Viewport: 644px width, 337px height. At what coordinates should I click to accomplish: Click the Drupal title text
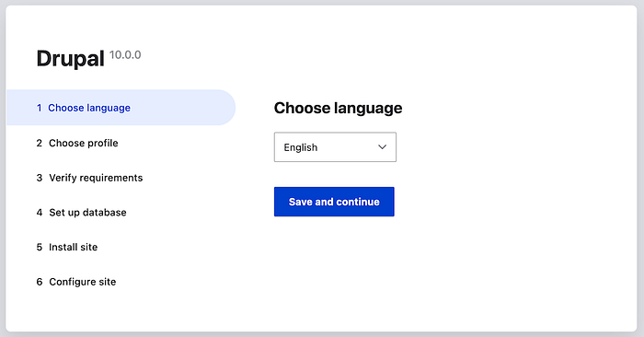[x=70, y=58]
